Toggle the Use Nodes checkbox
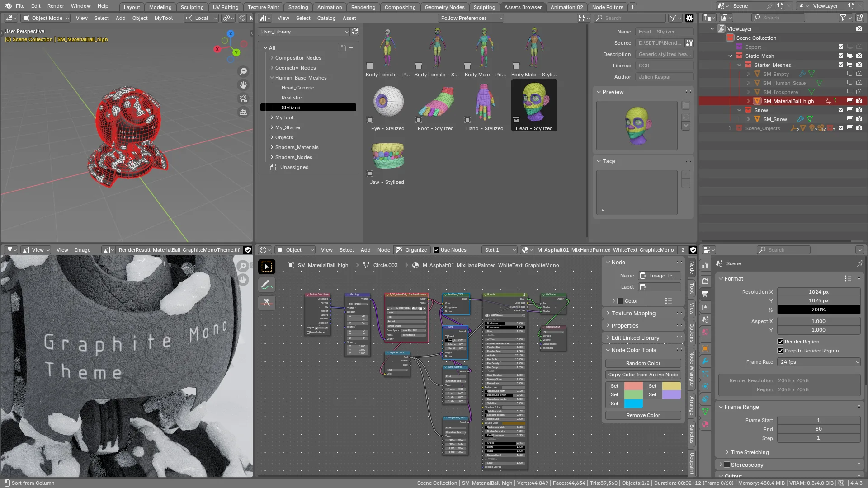 click(436, 250)
